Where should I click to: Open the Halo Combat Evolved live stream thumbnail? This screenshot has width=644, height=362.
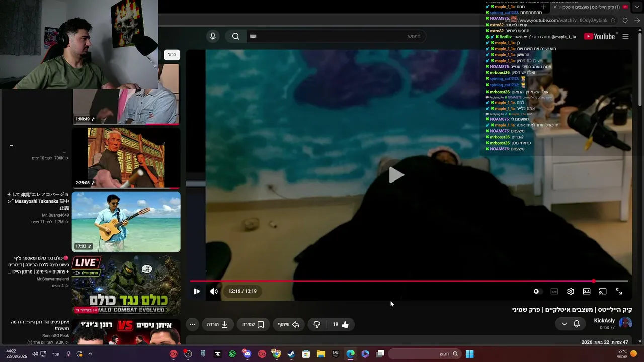coord(126,286)
